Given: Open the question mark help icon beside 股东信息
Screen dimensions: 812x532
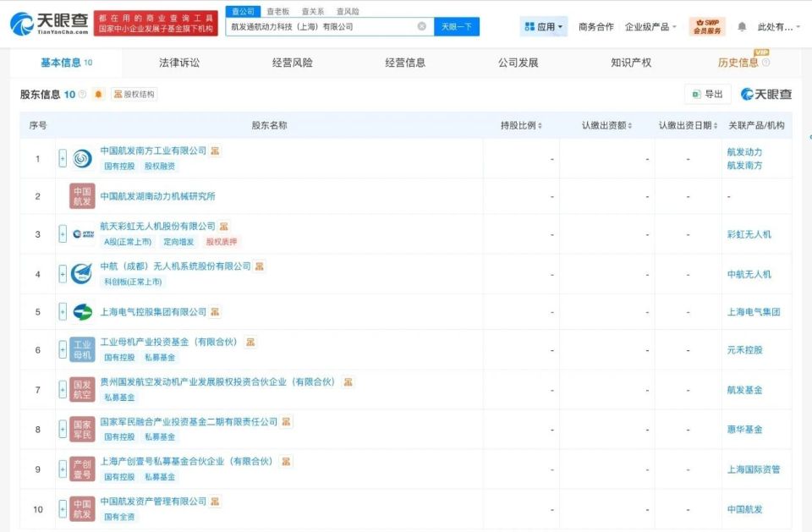Looking at the screenshot, I should pyautogui.click(x=82, y=93).
